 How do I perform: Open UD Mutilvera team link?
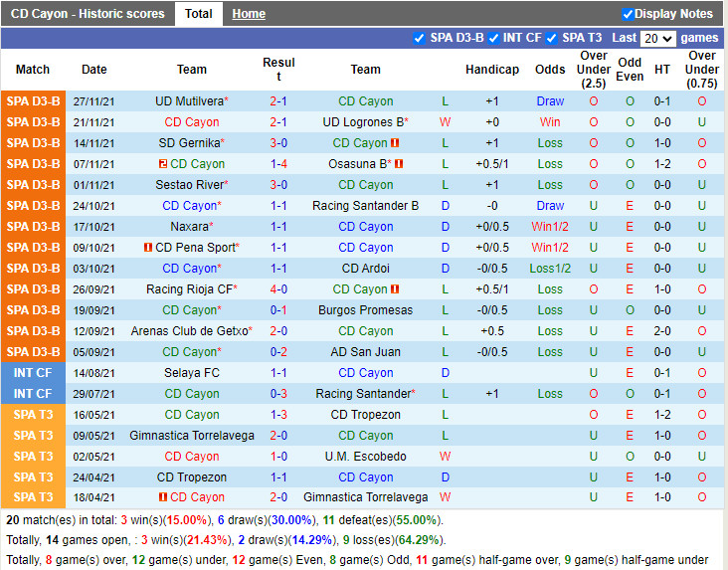[189, 101]
